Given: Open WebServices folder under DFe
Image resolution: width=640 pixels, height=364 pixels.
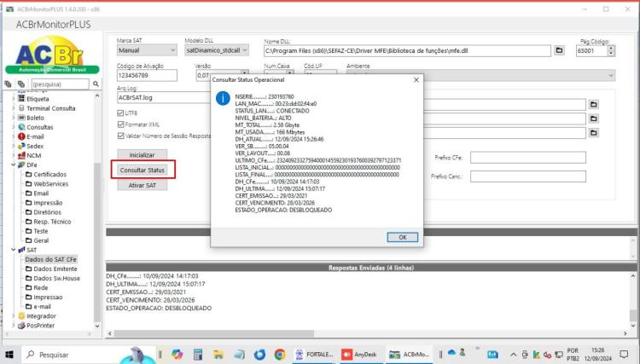Looking at the screenshot, I should click(x=50, y=184).
